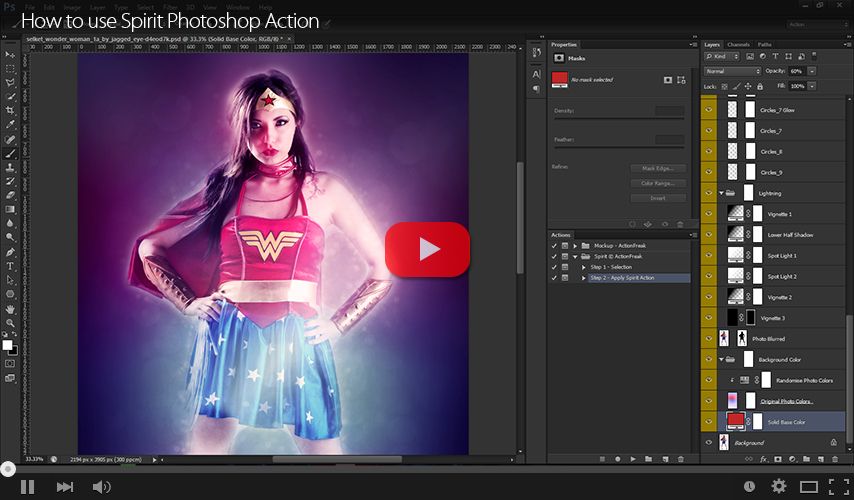Select the Zoom tool in toolbar
The image size is (854, 500).
[10, 323]
